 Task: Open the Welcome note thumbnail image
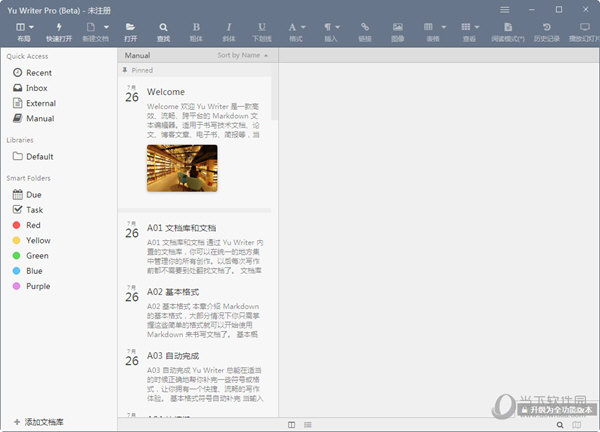(182, 168)
